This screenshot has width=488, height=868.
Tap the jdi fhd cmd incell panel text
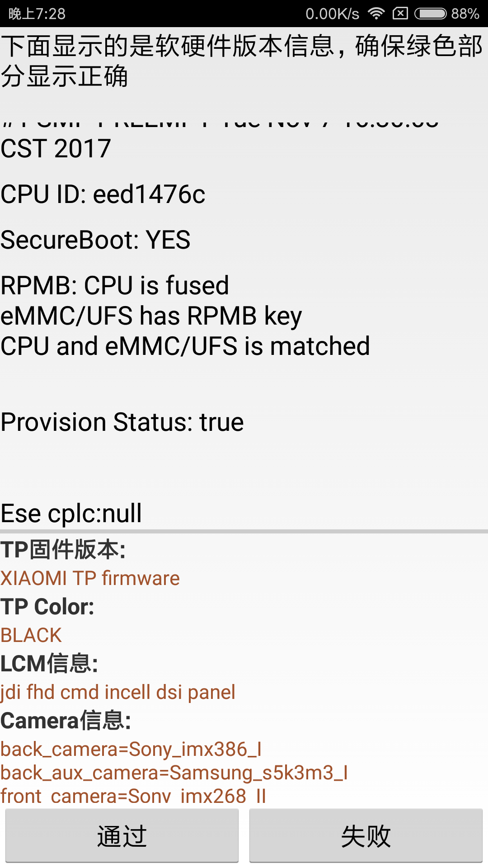(x=117, y=692)
